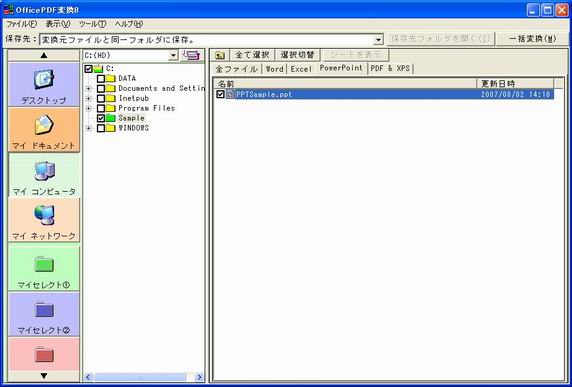Viewport: 572px width, 387px height.
Task: Select the C: root tree item
Action: click(110, 69)
